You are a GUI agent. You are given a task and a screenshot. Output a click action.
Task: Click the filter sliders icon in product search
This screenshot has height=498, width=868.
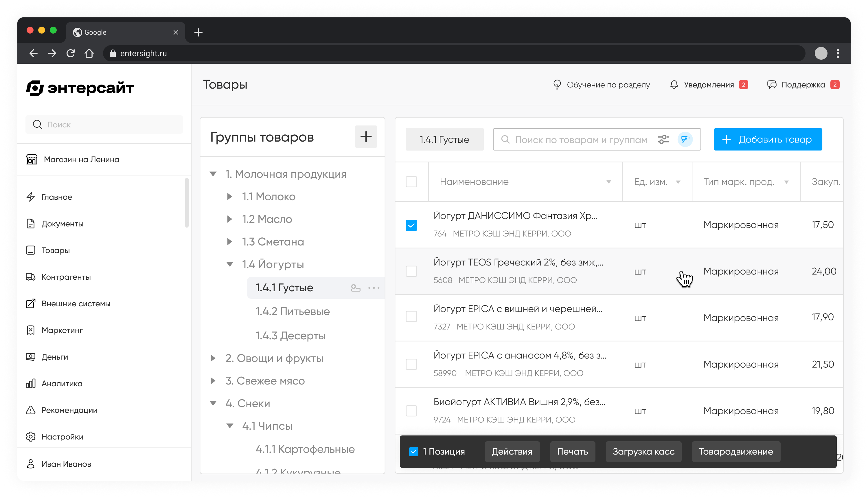664,140
